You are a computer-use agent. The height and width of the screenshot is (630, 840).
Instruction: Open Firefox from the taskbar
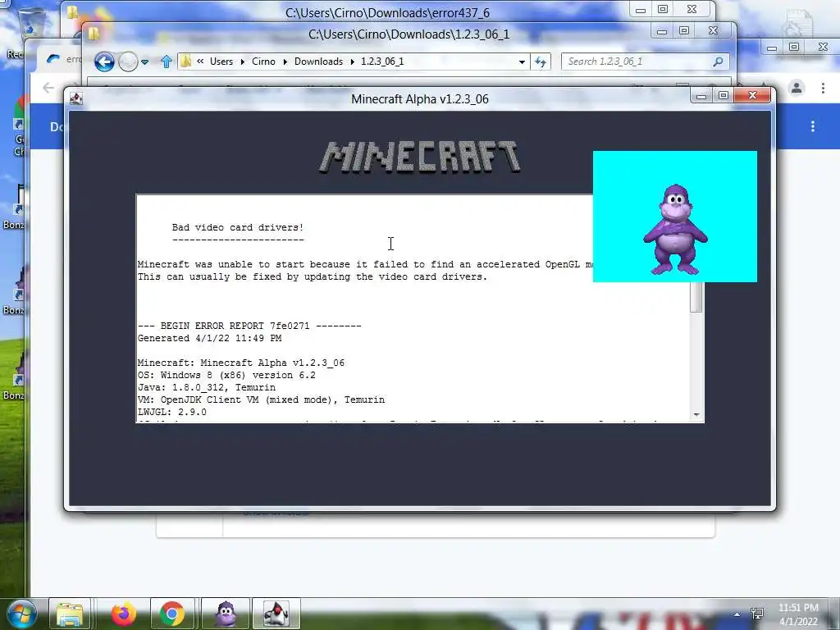(124, 614)
